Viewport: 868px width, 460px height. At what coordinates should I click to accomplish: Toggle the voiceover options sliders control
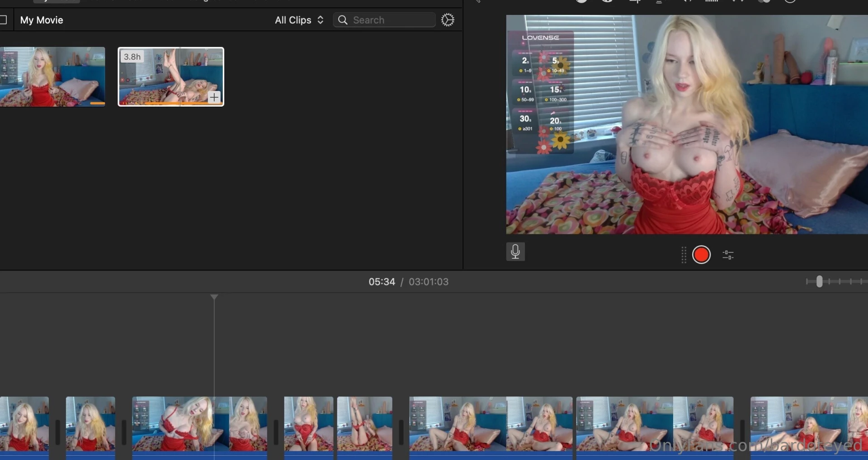(x=728, y=255)
